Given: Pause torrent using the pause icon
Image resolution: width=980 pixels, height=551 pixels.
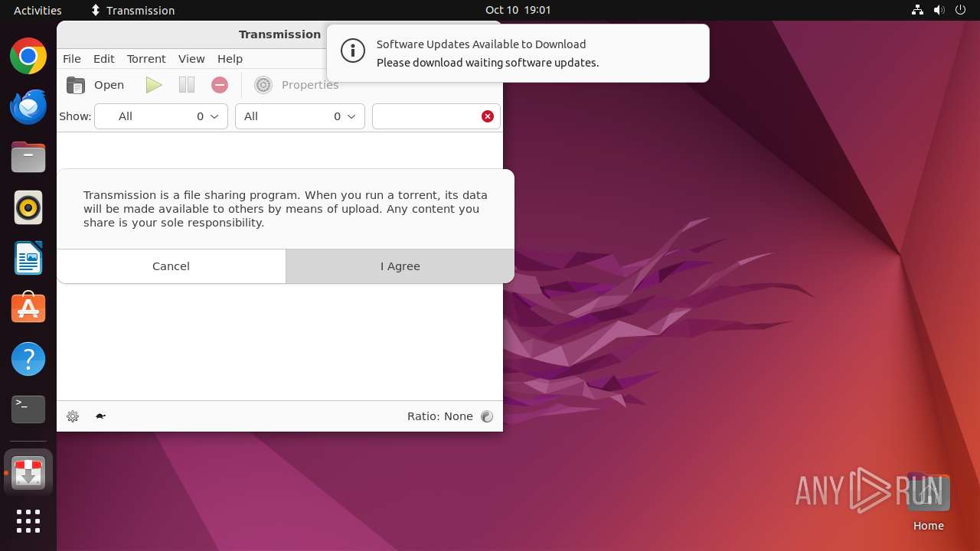Looking at the screenshot, I should pos(187,85).
